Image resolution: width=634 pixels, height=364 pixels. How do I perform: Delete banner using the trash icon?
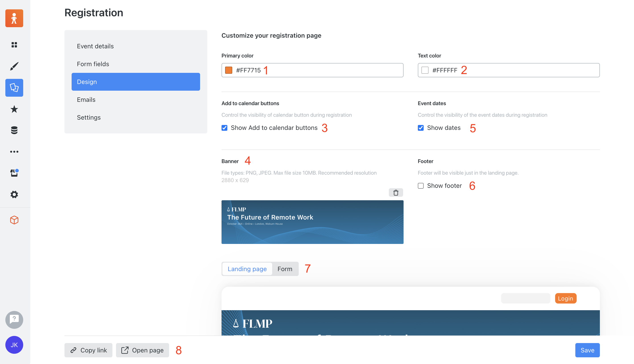tap(396, 192)
